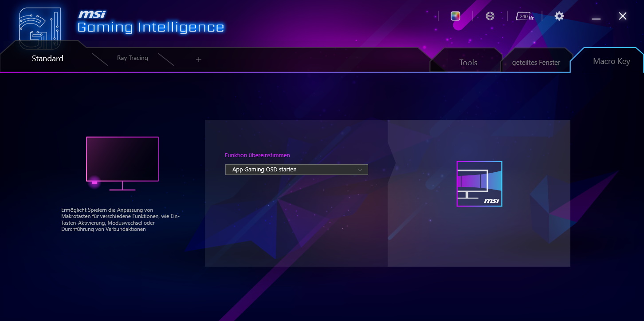Click the macro key description paragraph
The image size is (644, 321).
pyautogui.click(x=120, y=219)
